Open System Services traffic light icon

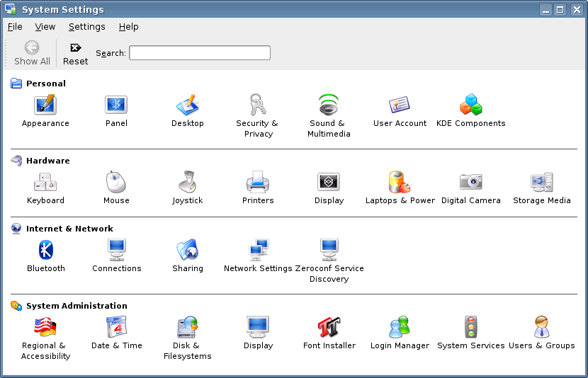[x=470, y=328]
